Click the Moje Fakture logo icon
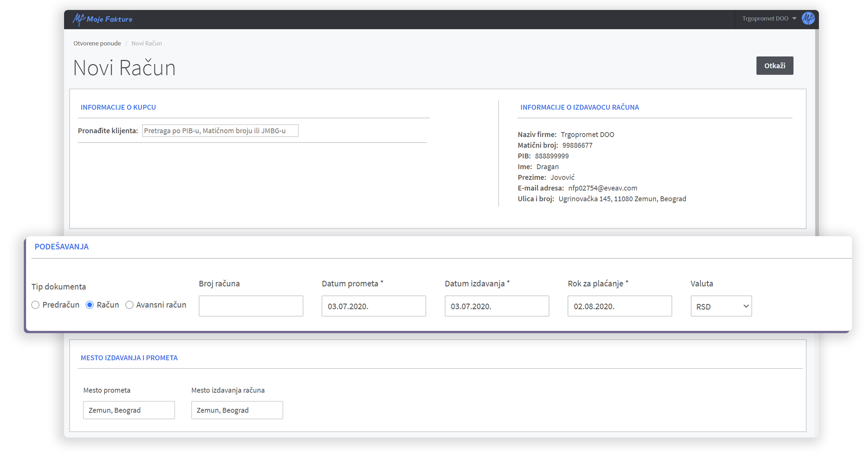The image size is (868, 457). 79,19
